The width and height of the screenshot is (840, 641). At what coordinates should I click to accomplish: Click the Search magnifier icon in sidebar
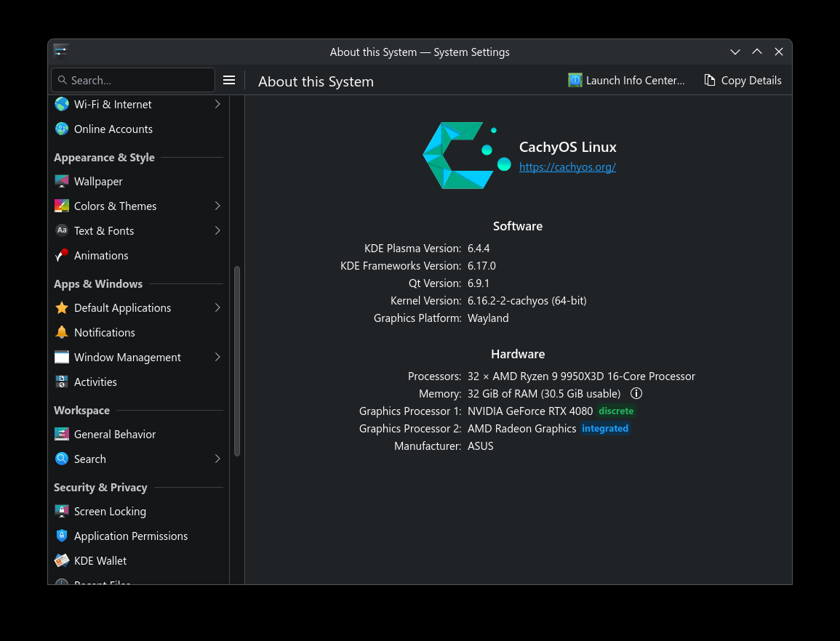pos(62,459)
